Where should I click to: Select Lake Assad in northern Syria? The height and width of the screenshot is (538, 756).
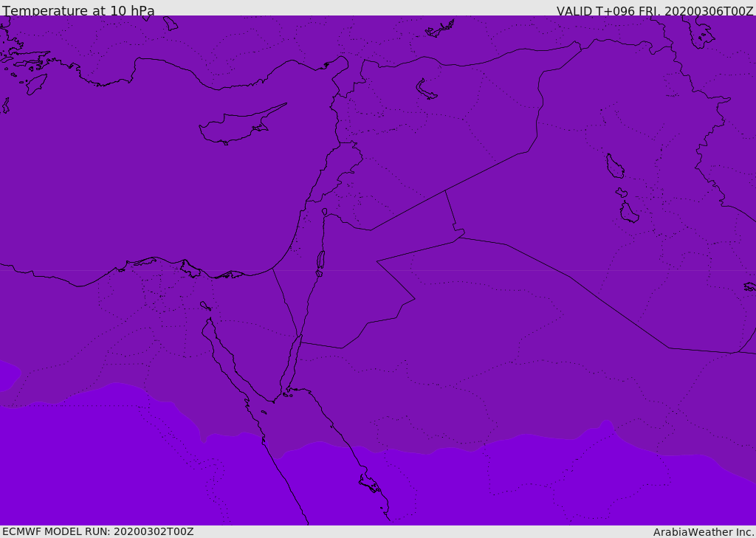(x=426, y=90)
